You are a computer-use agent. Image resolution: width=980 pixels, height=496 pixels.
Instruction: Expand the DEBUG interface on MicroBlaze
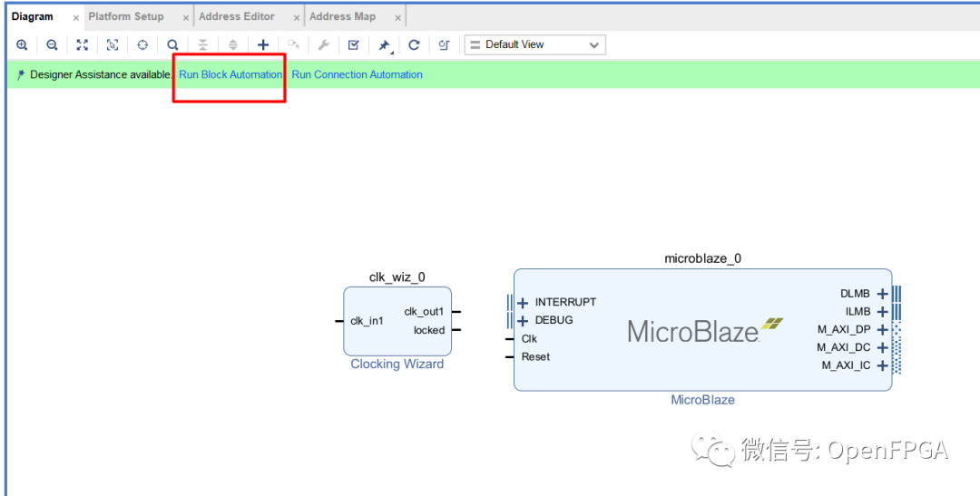click(524, 321)
